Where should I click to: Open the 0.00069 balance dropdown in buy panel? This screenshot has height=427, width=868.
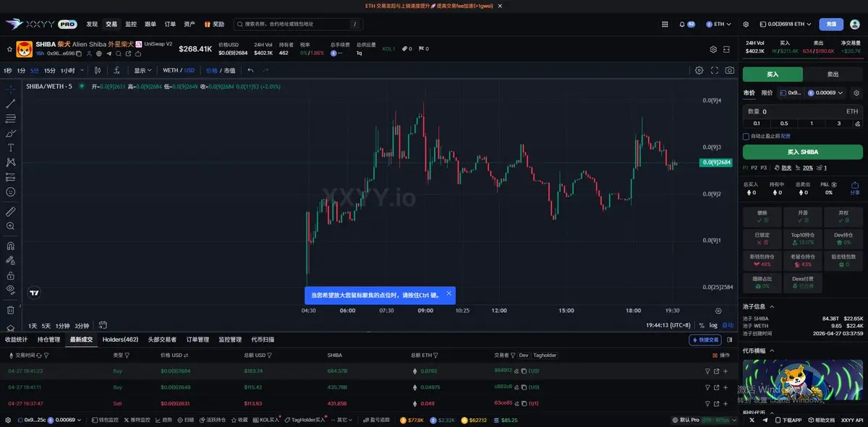[x=826, y=92]
